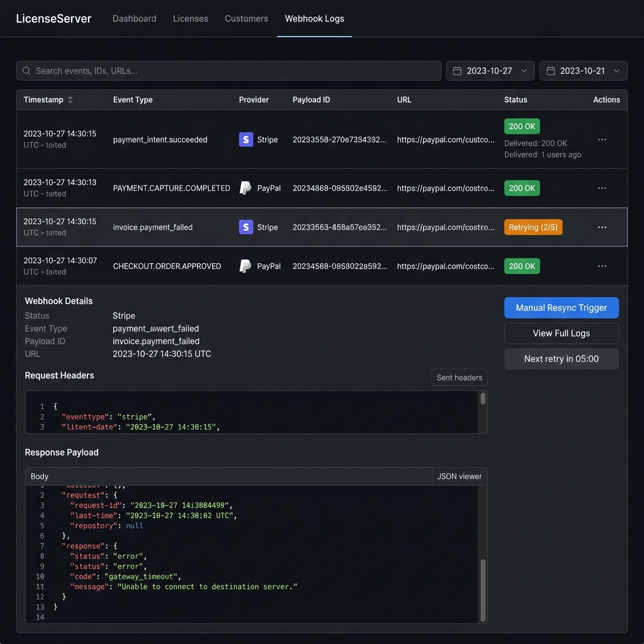This screenshot has height=644, width=644.
Task: Click the payment_awert_failed detail value
Action: [156, 328]
